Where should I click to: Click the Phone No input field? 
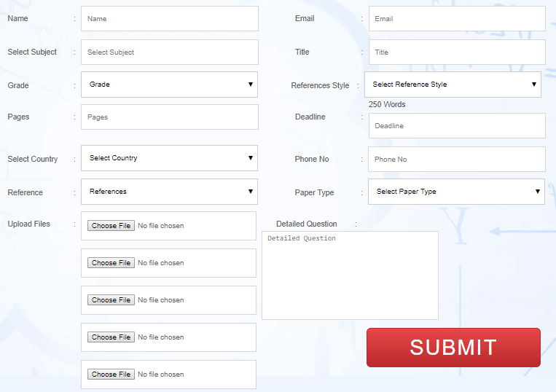click(x=457, y=159)
